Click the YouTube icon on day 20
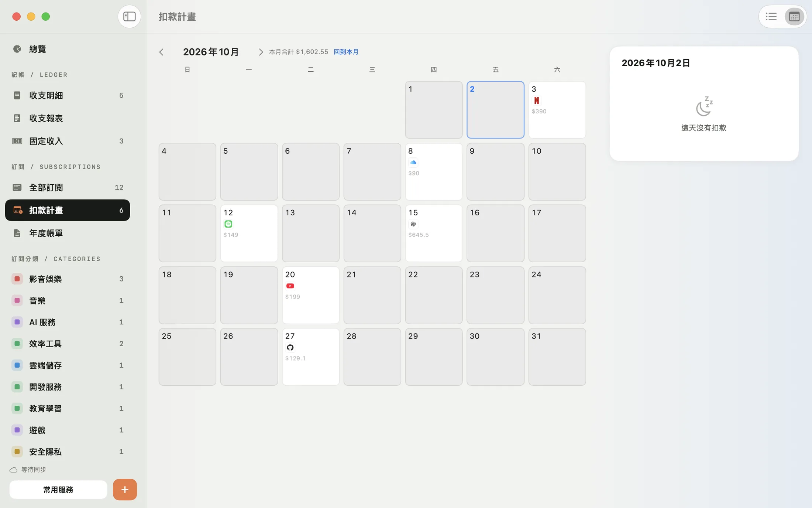Viewport: 812px width, 508px height. pos(290,286)
